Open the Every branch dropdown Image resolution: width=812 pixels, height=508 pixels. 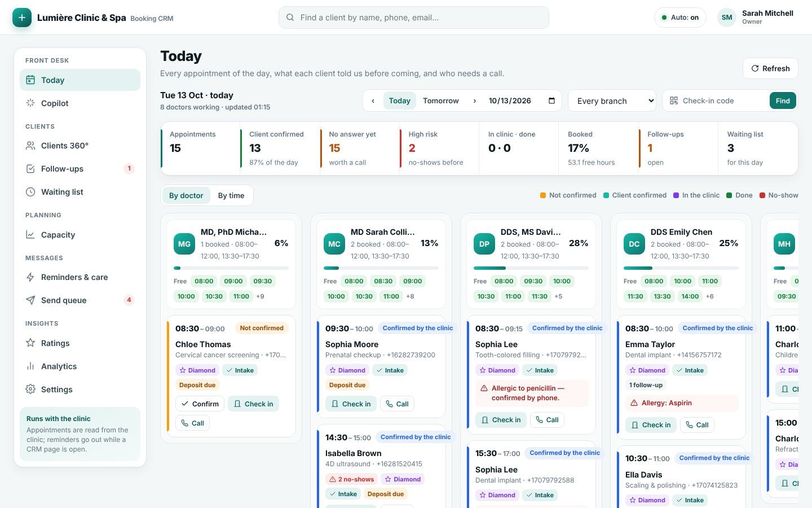tap(612, 101)
